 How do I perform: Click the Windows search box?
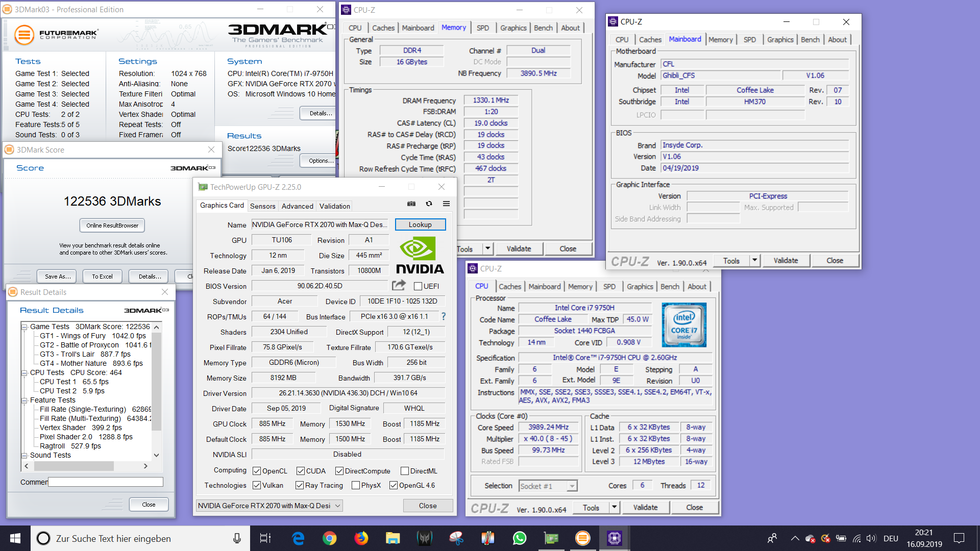(140, 538)
